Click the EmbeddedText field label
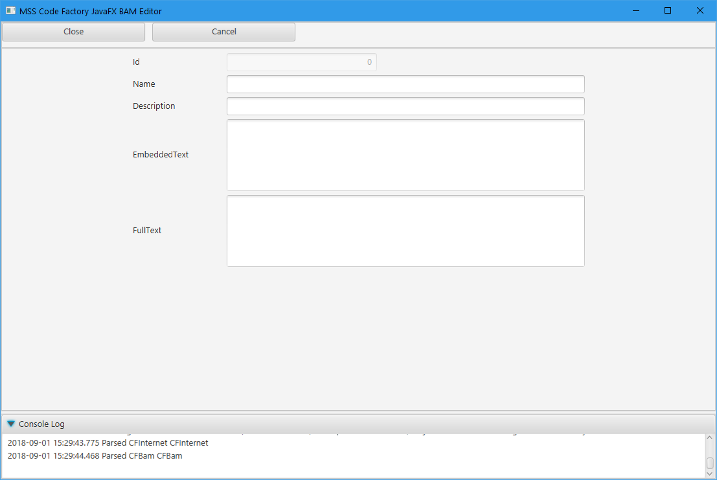The width and height of the screenshot is (717, 480). tap(160, 155)
